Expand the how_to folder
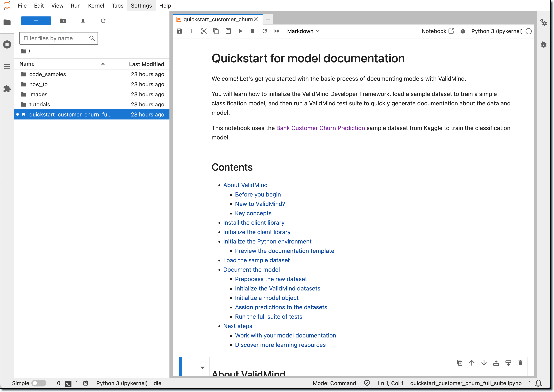 (x=39, y=84)
